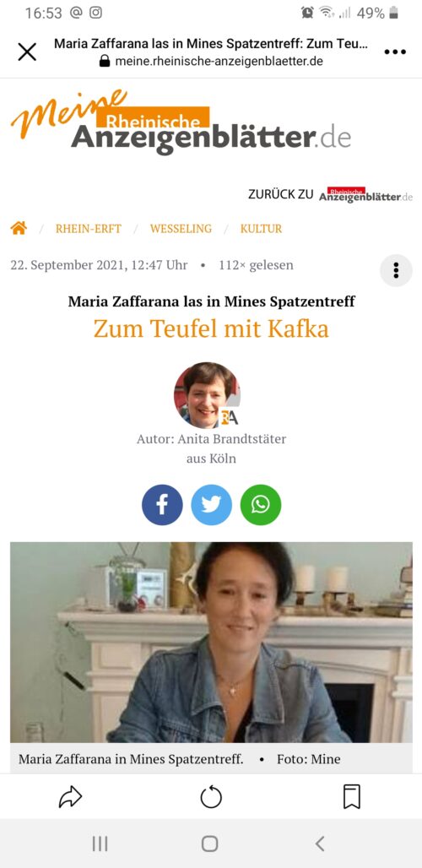Open the Maria Zaffarana article photo
This screenshot has height=868, width=422.
[211, 643]
